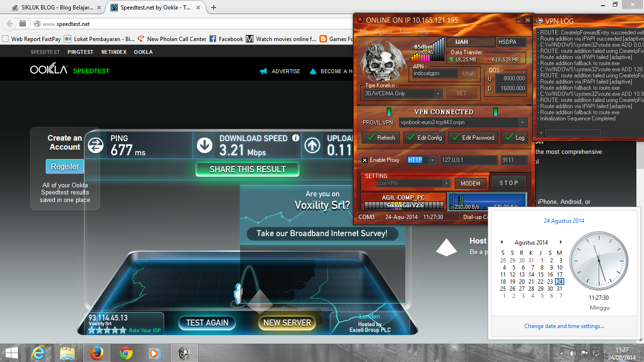Screen dimensions: 644x362
Task: Click proxy address field 127.0.0.1
Action: (468, 160)
